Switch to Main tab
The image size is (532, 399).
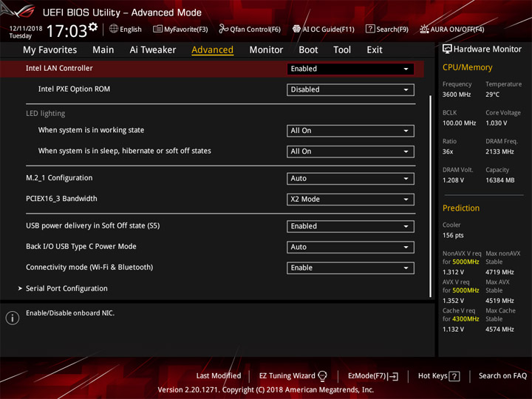[103, 50]
